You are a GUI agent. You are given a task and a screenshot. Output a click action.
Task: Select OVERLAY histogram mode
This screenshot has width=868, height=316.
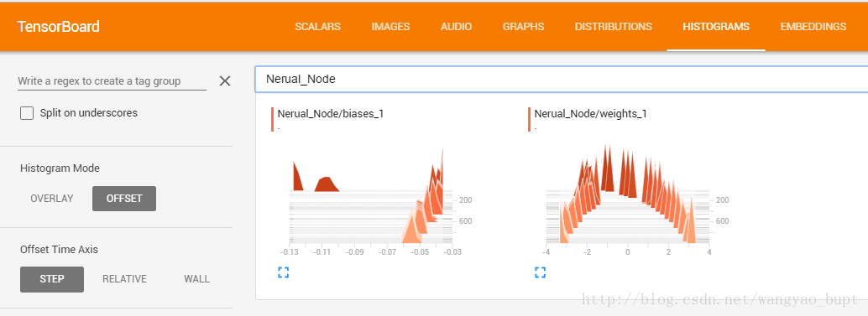[52, 199]
